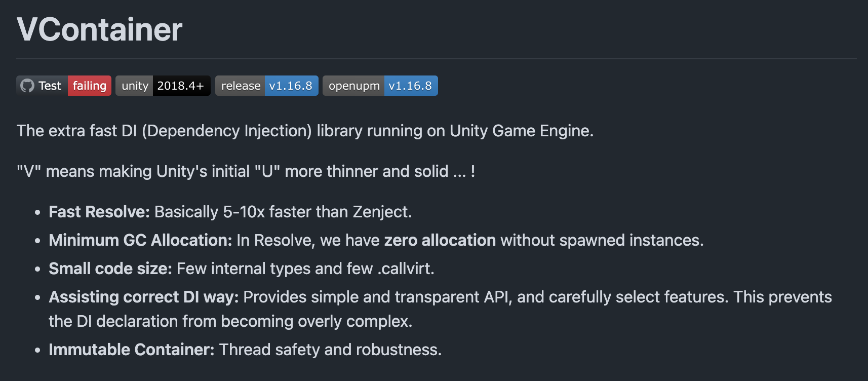Click the Minimum GC Allocation bold label

point(140,240)
